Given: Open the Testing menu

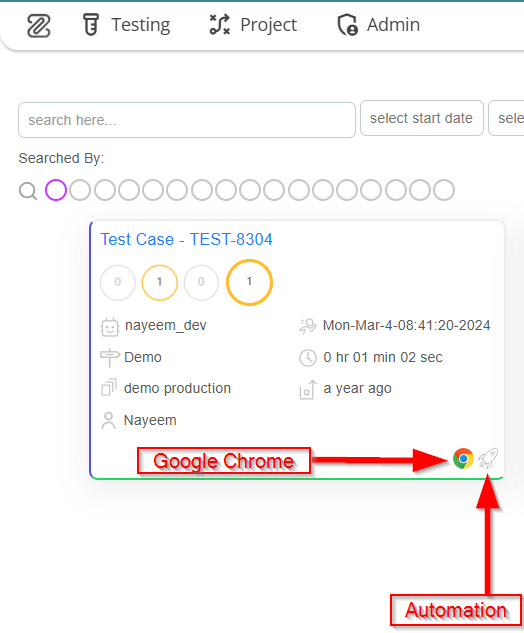Looking at the screenshot, I should coord(126,25).
